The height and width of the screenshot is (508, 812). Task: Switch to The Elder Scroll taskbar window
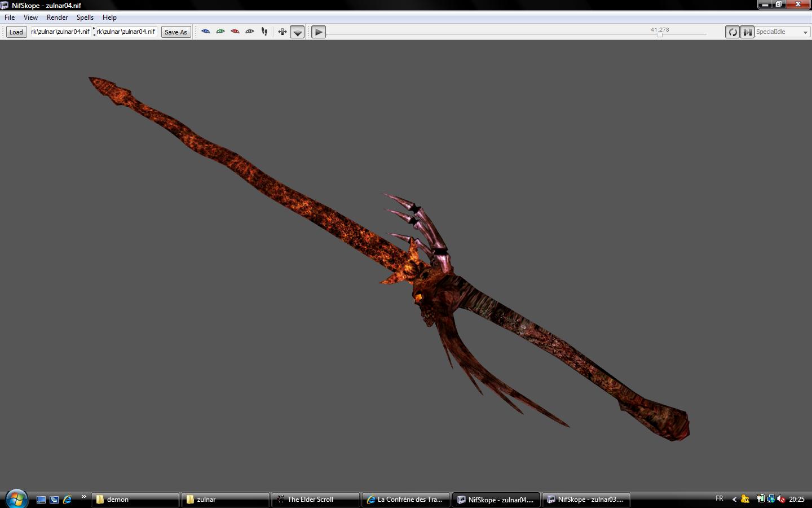tap(316, 500)
